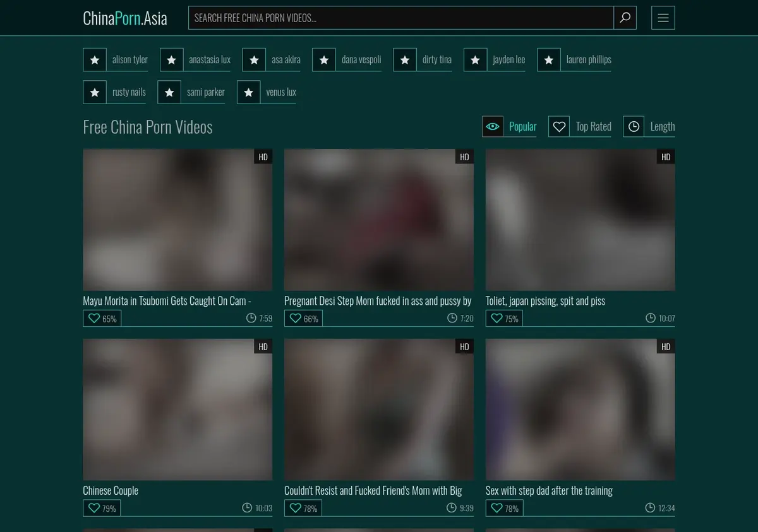Click the heart rating showing 65%
This screenshot has width=758, height=532.
coord(102,318)
